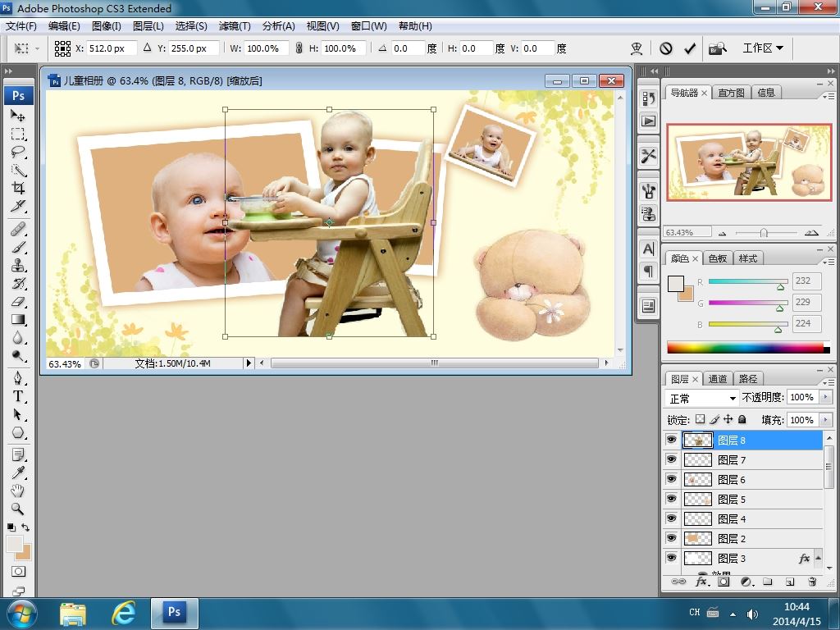The image size is (840, 630).
Task: Commit the transform with the checkmark
Action: coord(690,48)
